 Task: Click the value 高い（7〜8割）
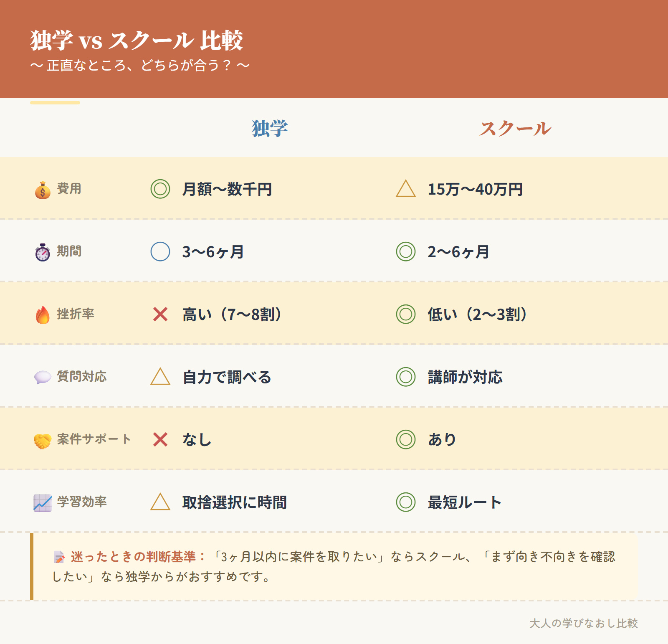tap(232, 314)
